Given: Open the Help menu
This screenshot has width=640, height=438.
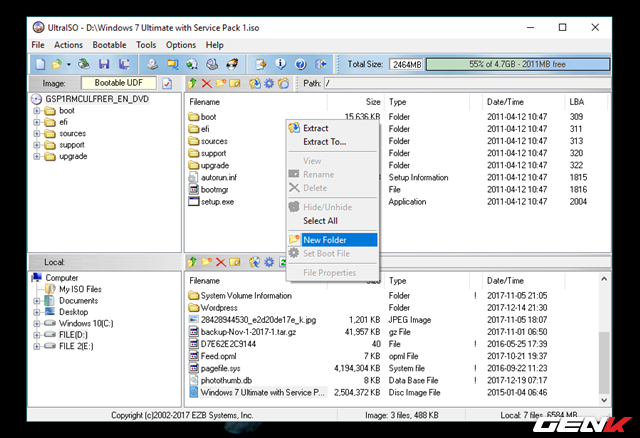Looking at the screenshot, I should (214, 45).
